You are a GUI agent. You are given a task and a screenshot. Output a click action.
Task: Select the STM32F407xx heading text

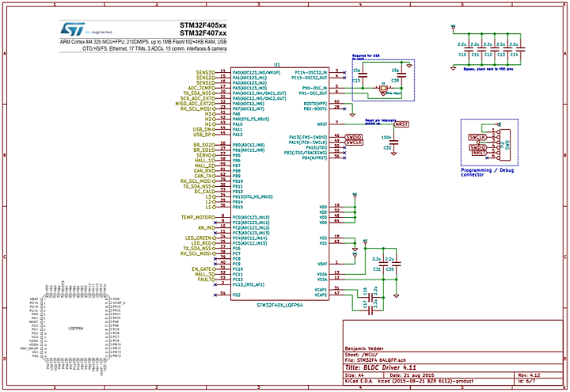(x=203, y=33)
